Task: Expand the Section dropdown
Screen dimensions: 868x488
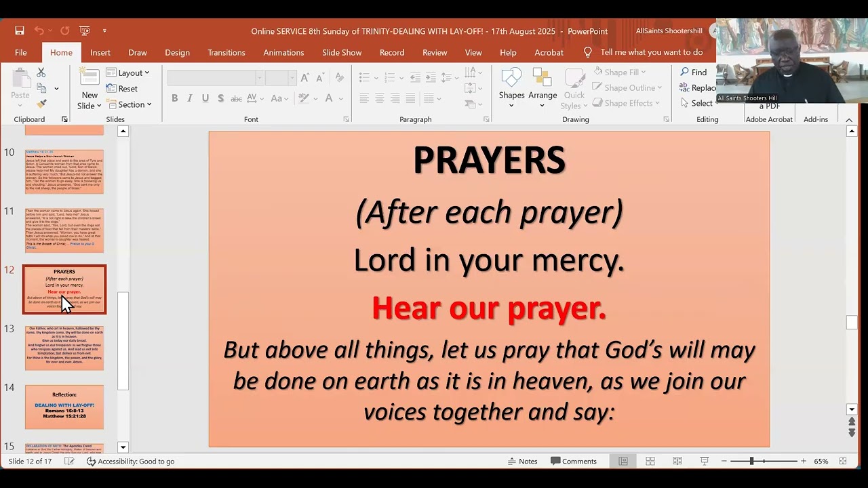Action: [x=129, y=104]
